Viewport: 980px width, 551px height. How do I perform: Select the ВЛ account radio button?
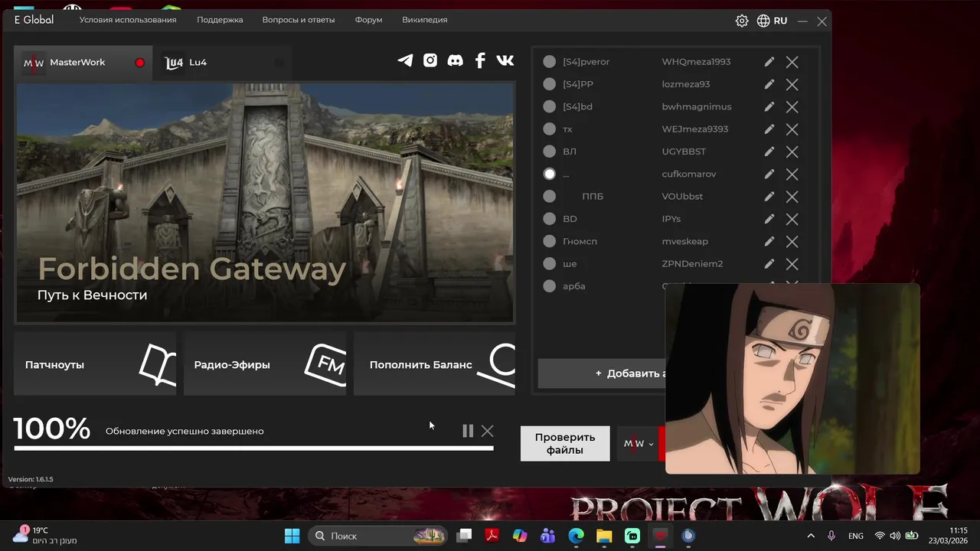(x=549, y=152)
